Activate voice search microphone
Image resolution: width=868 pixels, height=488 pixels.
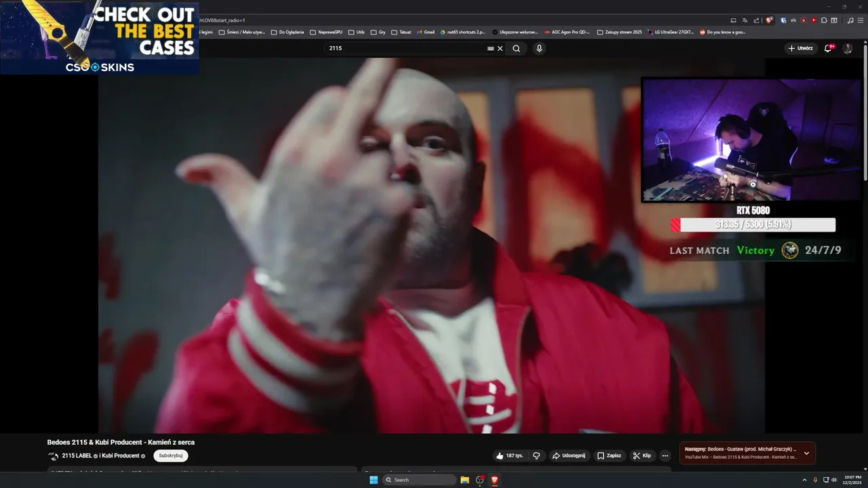(x=539, y=48)
